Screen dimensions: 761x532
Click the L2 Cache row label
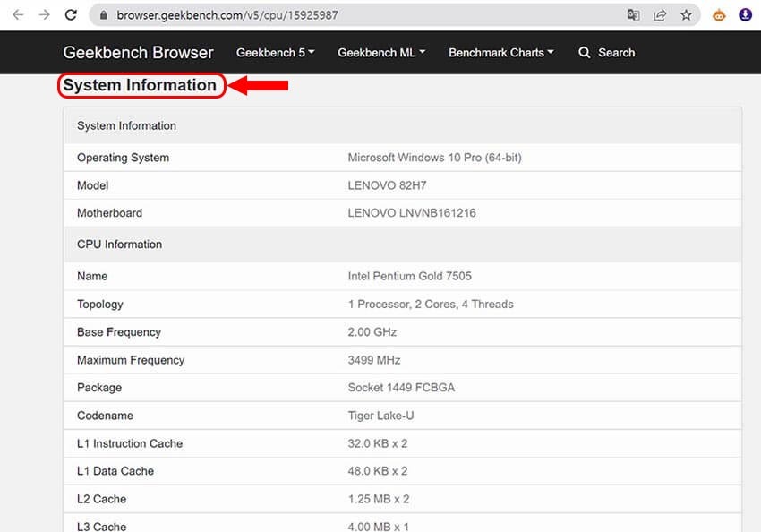101,499
